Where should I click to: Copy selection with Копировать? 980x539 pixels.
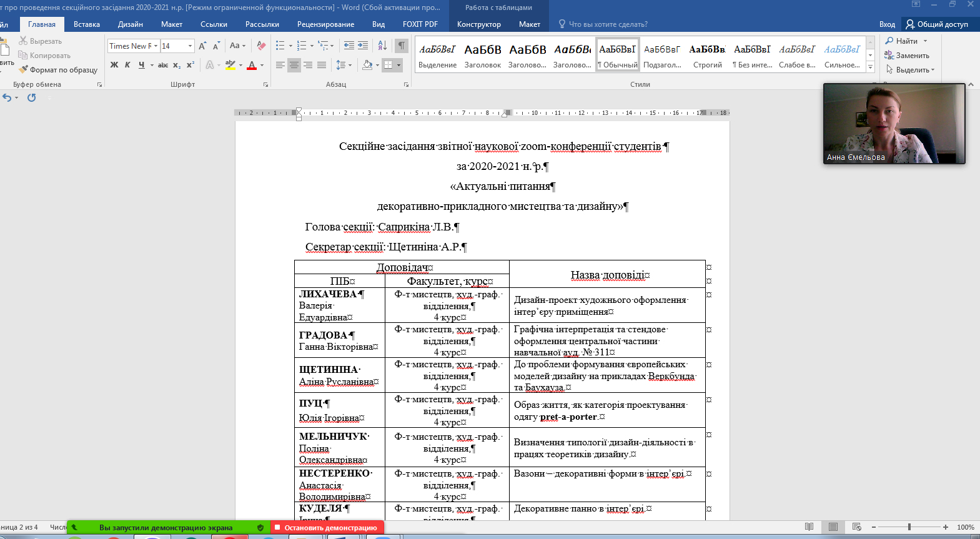tap(44, 55)
